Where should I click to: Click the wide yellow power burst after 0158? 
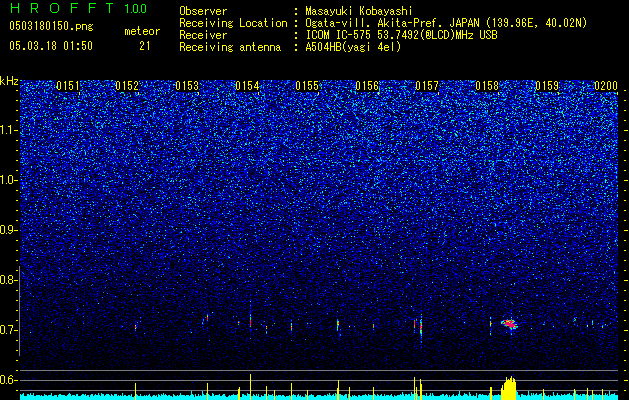[509, 388]
